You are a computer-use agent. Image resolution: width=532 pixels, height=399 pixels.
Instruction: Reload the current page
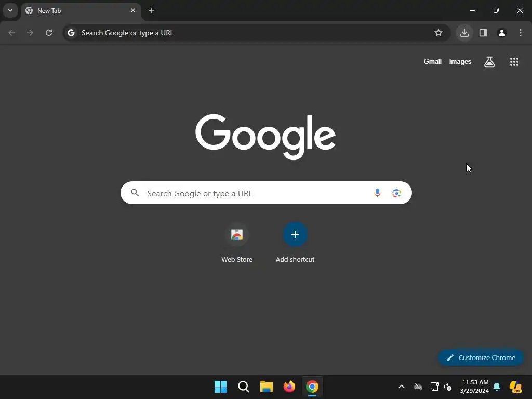(49, 33)
